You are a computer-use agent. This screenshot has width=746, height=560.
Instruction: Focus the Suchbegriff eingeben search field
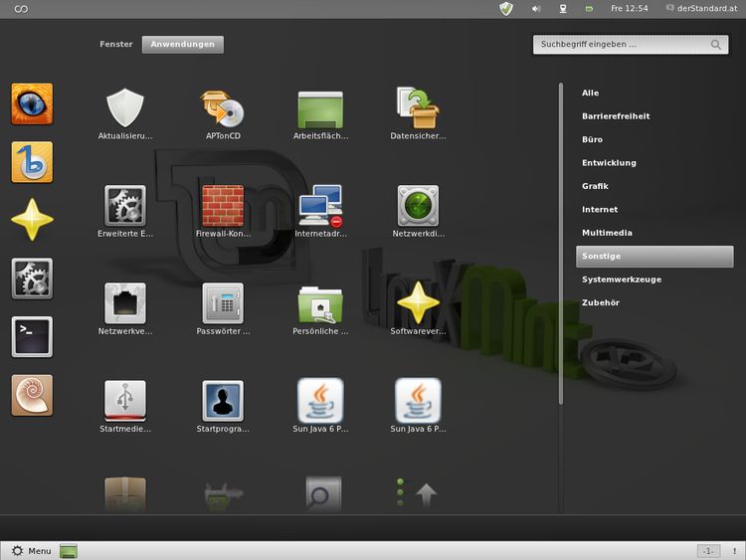(x=622, y=45)
